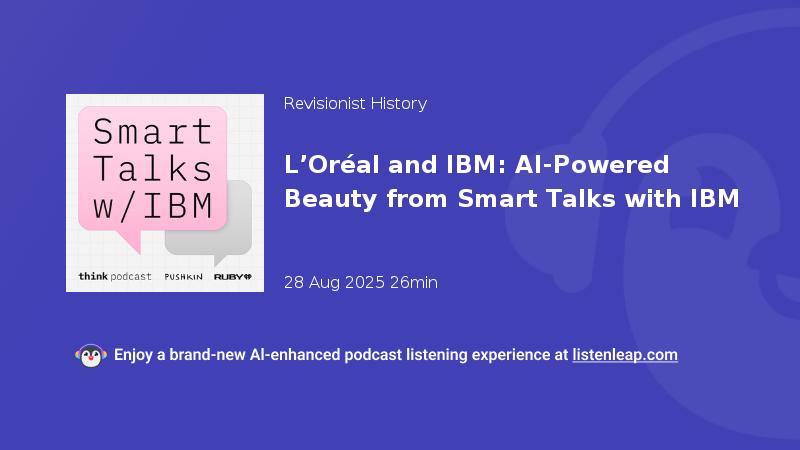Select the "Revisionist History" podcast name

(x=355, y=104)
